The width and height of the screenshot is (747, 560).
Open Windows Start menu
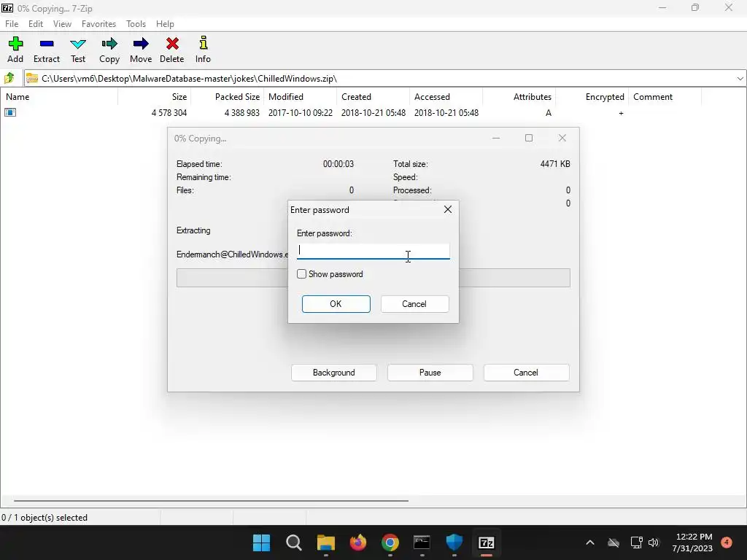[x=262, y=542]
